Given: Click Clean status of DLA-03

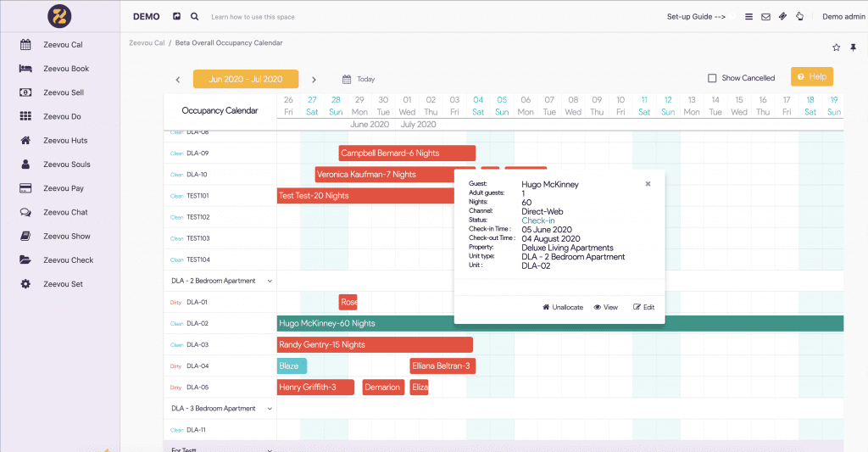Looking at the screenshot, I should point(176,345).
